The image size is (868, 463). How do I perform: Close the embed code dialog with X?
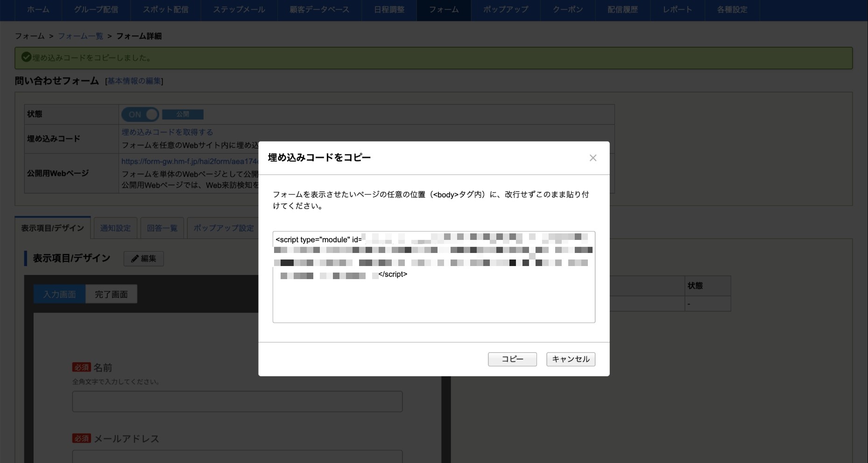(x=593, y=158)
